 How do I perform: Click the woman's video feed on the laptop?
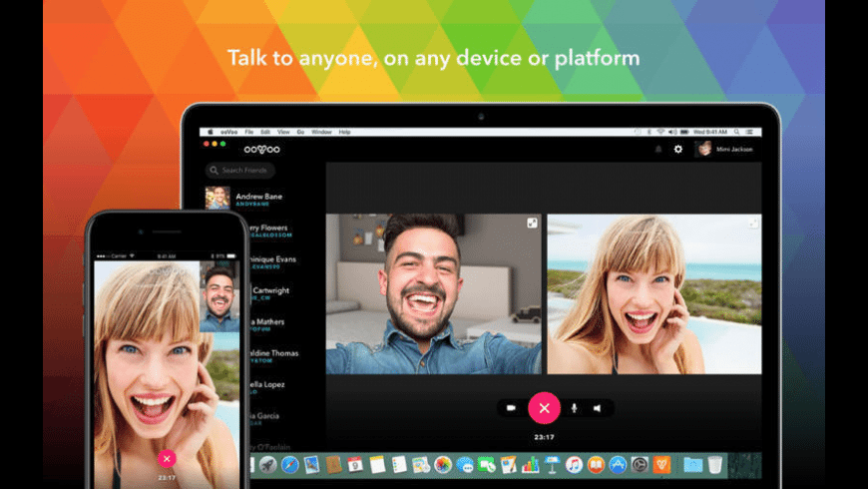(654, 293)
